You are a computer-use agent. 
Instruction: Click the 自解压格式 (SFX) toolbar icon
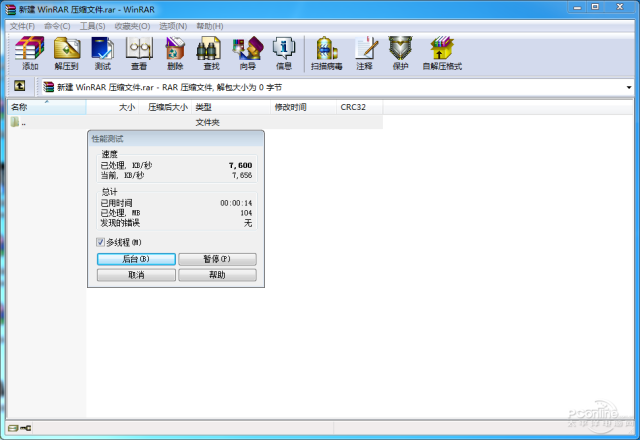441,52
